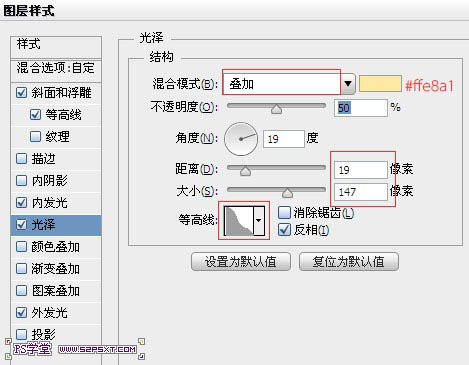Enable the 颜色叠加 checkbox
This screenshot has width=469, height=365.
tap(22, 247)
